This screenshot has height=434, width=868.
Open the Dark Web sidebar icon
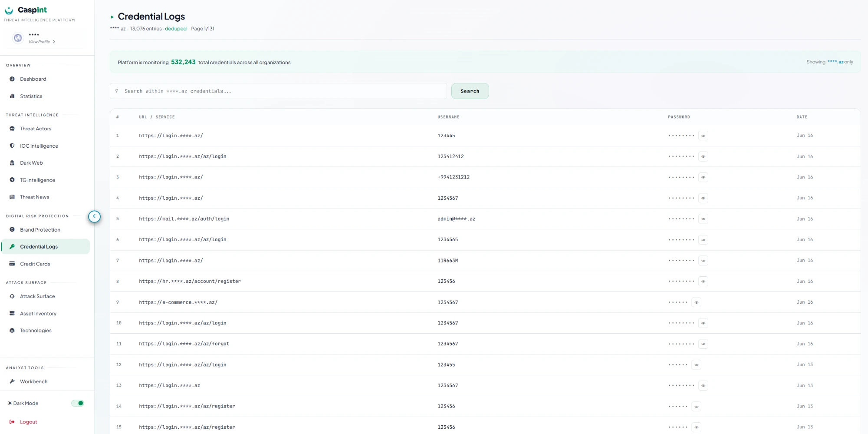pyautogui.click(x=12, y=163)
